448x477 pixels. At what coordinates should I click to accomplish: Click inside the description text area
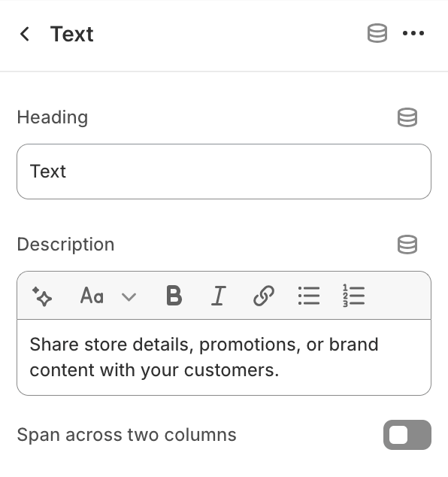[224, 357]
